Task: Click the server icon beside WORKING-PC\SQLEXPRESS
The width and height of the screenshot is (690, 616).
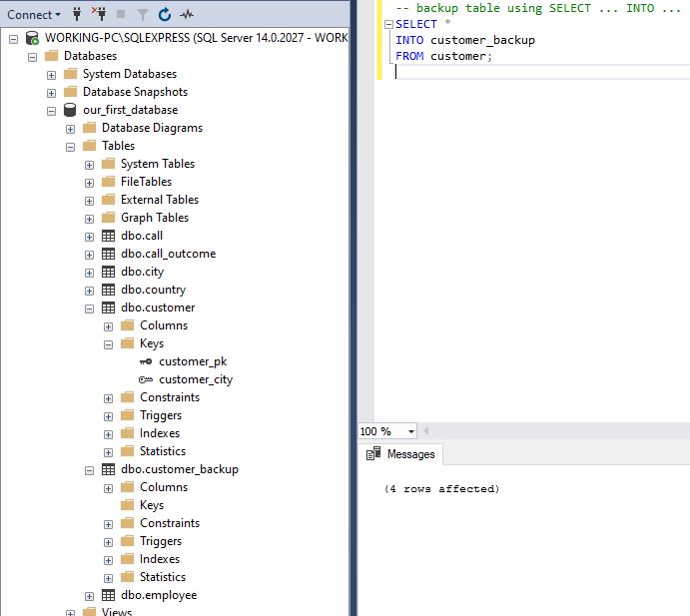Action: point(32,38)
